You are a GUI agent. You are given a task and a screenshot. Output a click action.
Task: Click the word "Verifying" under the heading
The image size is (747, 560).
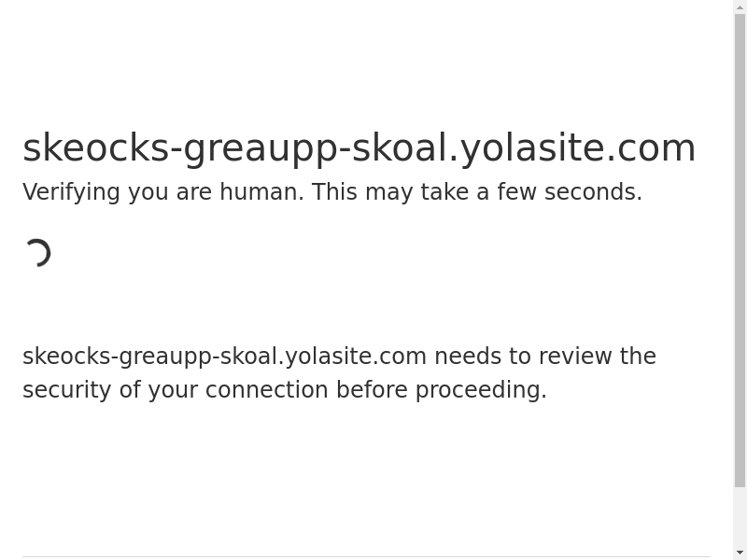pyautogui.click(x=71, y=192)
